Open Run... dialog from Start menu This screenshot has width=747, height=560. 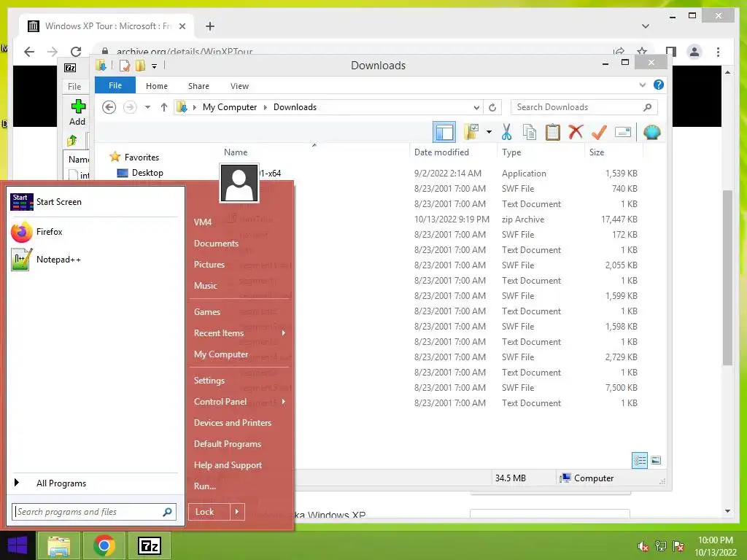coord(205,486)
